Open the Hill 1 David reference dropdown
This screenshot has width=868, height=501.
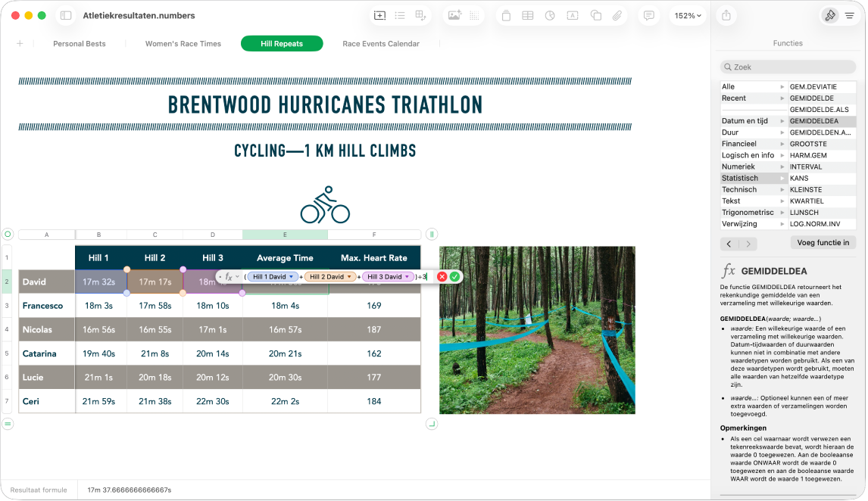(x=291, y=276)
